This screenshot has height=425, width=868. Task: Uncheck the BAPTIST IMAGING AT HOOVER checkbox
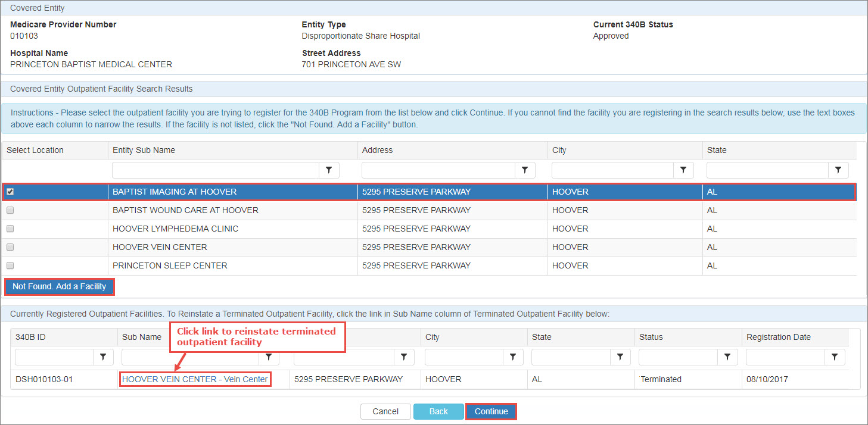(x=10, y=192)
